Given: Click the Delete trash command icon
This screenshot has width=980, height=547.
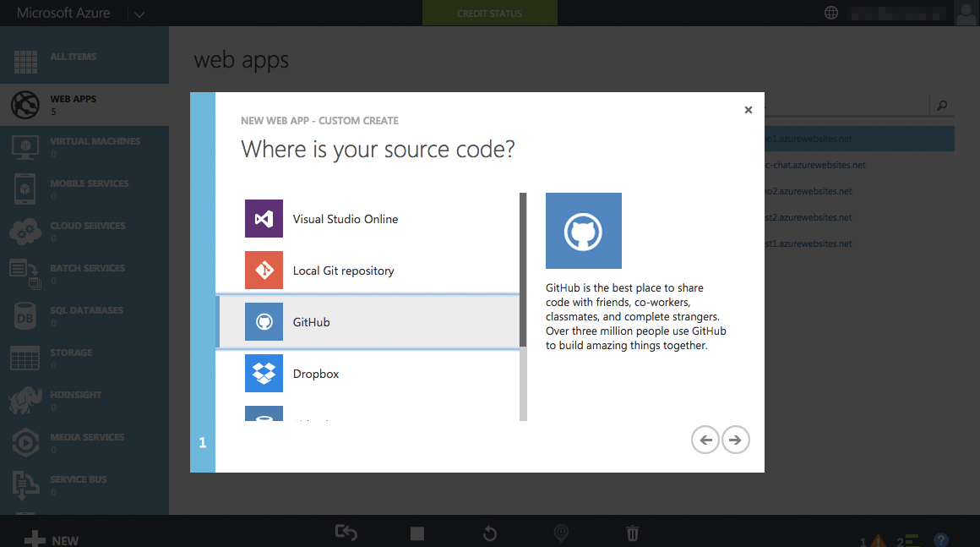Looking at the screenshot, I should pos(633,533).
